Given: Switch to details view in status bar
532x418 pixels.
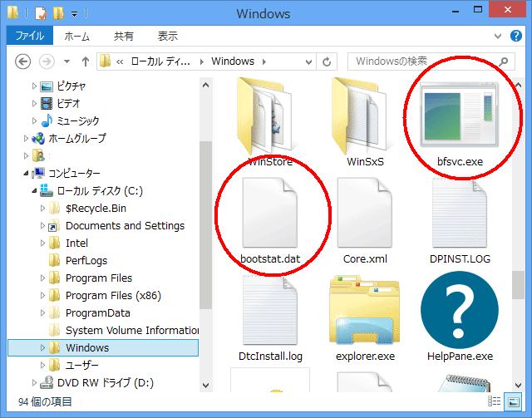Looking at the screenshot, I should (x=494, y=401).
